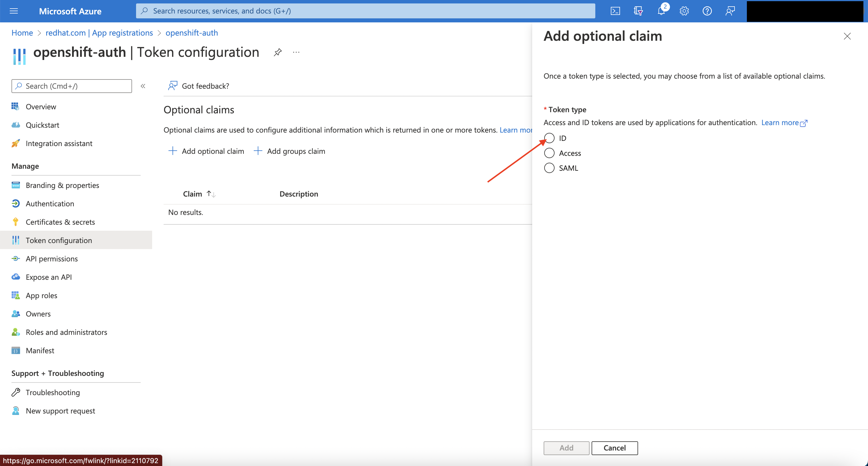
Task: Open the portal hamburger menu
Action: (x=14, y=11)
